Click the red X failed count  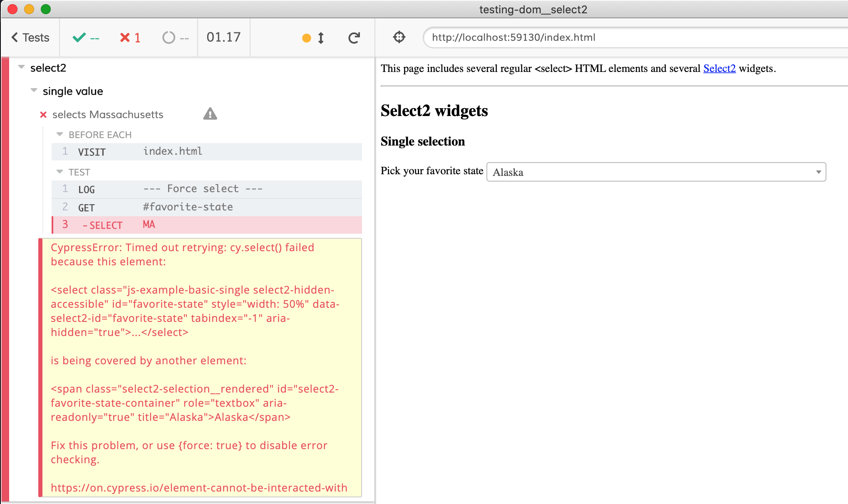(130, 38)
